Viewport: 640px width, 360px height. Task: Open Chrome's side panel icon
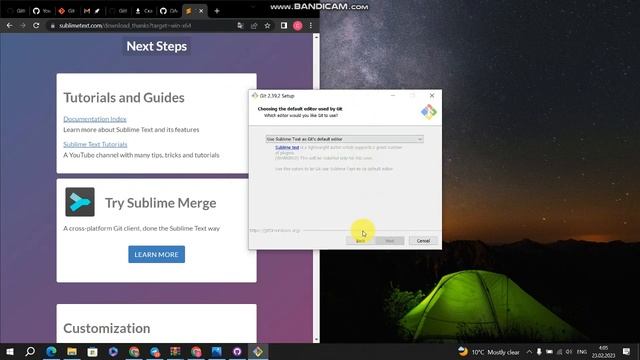[284, 26]
